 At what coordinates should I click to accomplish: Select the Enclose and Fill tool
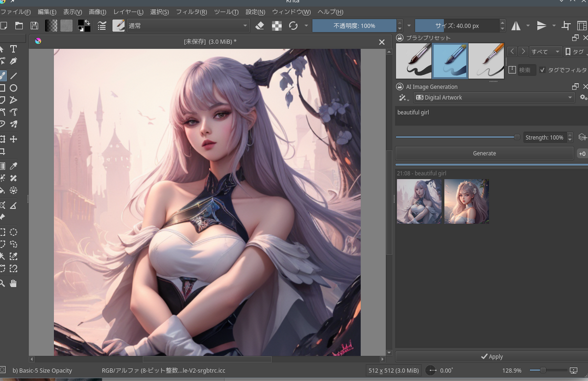point(14,190)
